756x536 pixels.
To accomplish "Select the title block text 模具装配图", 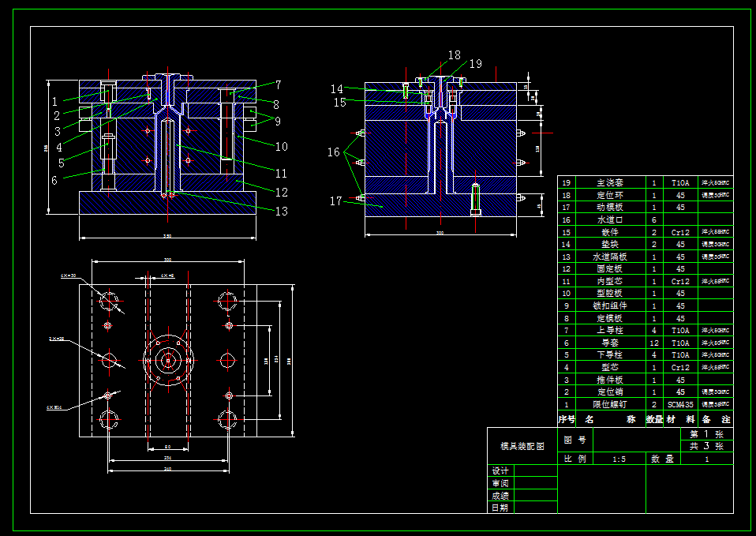I will (x=522, y=446).
